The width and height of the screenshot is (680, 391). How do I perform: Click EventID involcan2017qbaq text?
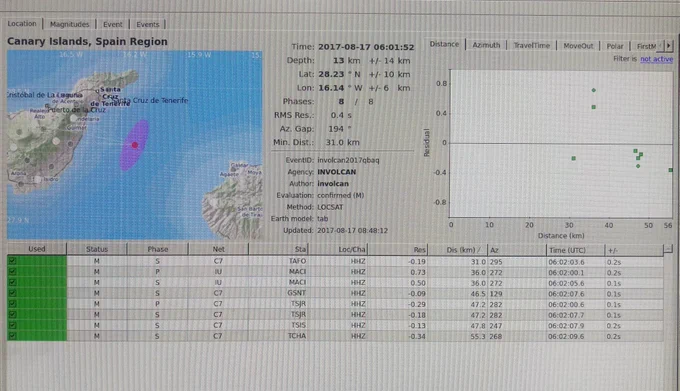348,160
